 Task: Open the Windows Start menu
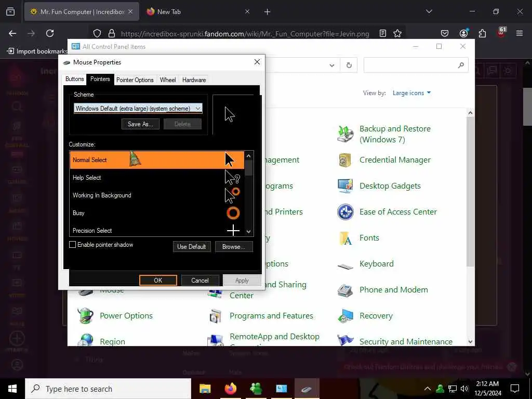(12, 389)
